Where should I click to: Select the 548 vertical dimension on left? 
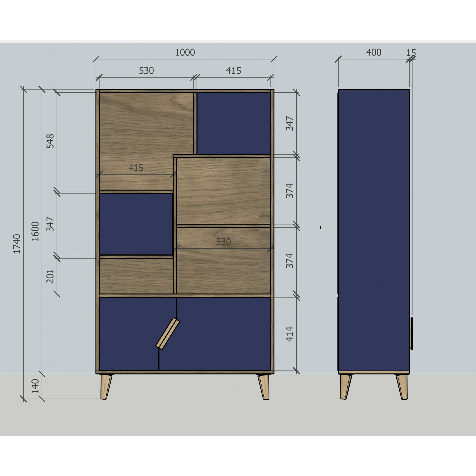(50, 141)
